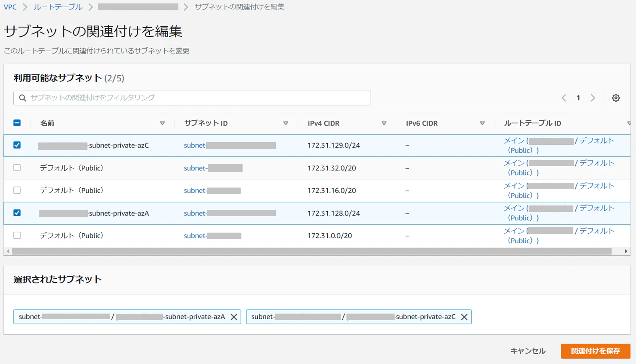
Task: Remove subnet-private-azC from selected subnets
Action: pos(464,317)
